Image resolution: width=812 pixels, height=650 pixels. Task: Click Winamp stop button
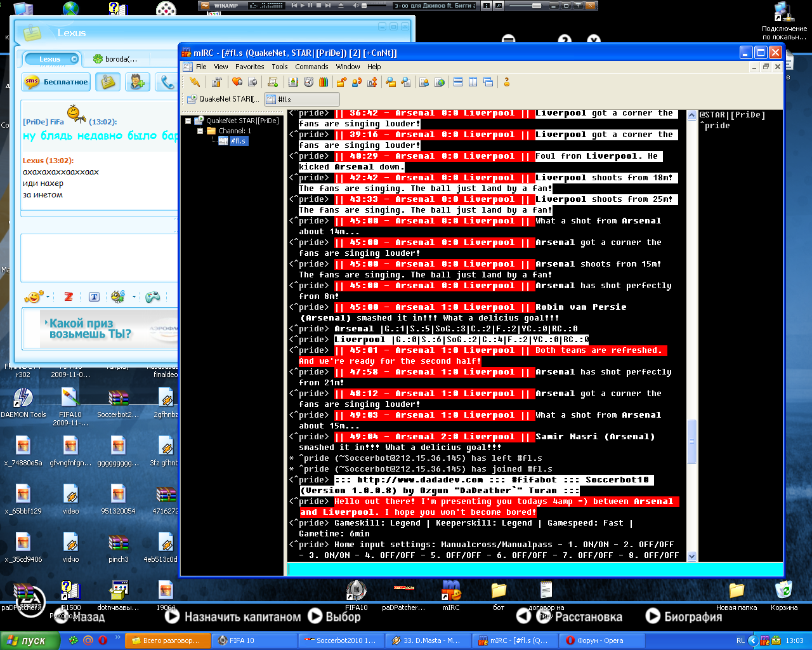coord(319,5)
